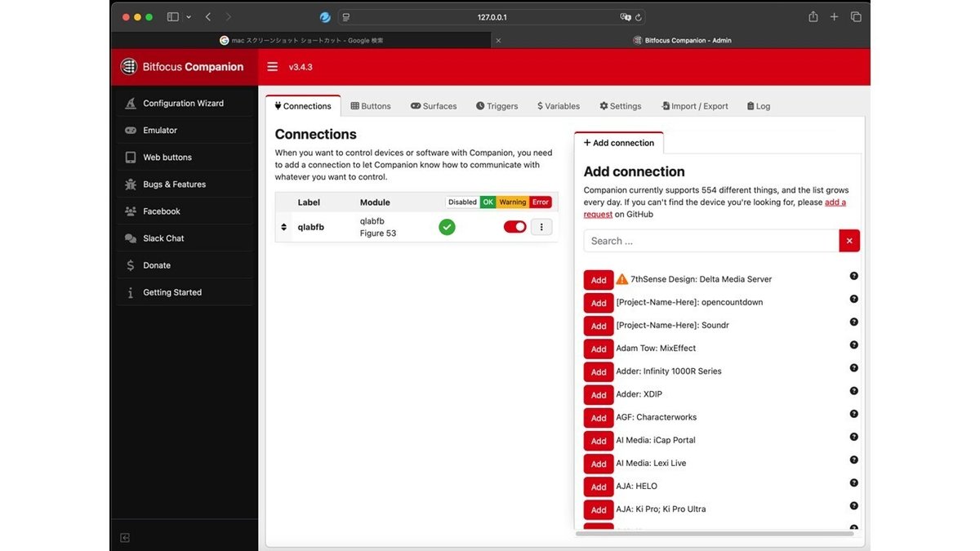Open help for [Project-Name-Here]: Soundr
The image size is (980, 551).
(853, 322)
